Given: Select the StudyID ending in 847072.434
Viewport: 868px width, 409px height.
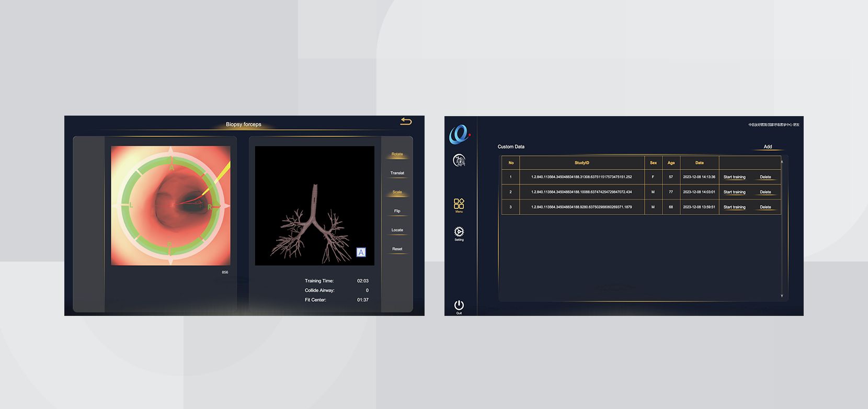Looking at the screenshot, I should 581,192.
